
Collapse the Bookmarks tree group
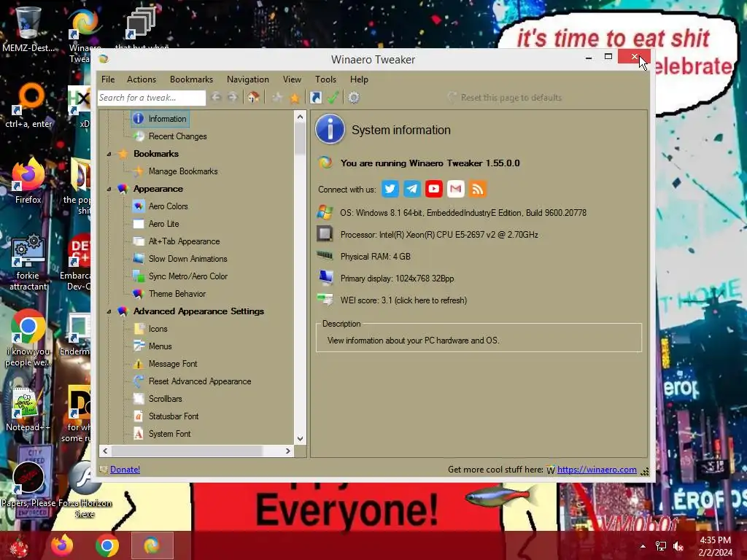109,154
